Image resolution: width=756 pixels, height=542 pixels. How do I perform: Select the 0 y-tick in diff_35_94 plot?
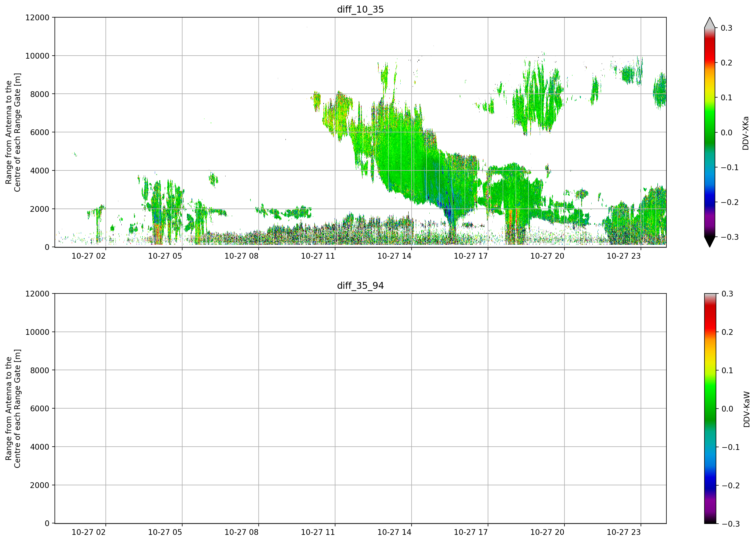pos(47,524)
